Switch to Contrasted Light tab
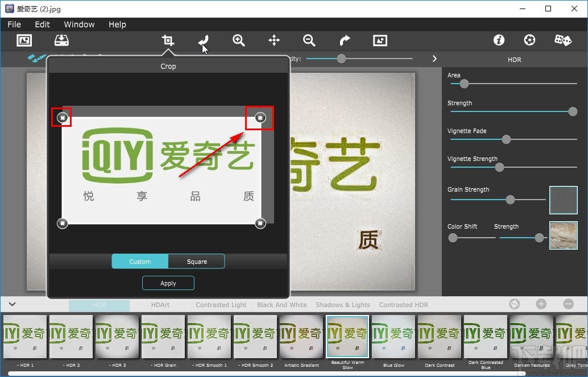 tap(221, 305)
